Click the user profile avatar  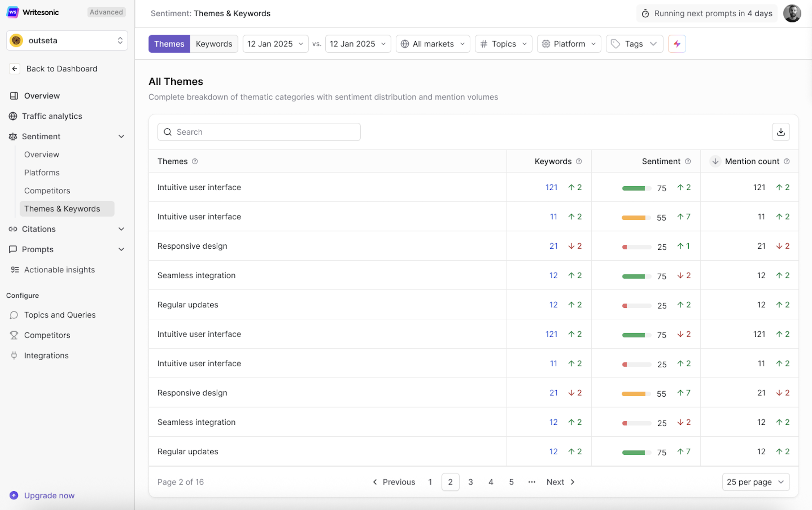tap(791, 14)
